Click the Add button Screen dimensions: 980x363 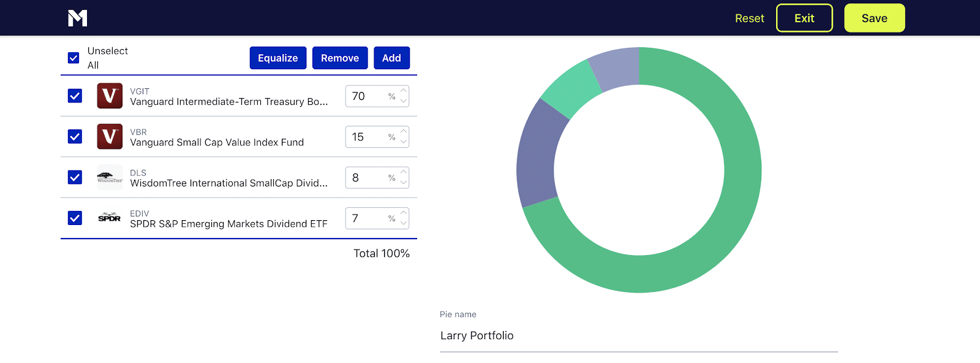pos(391,58)
